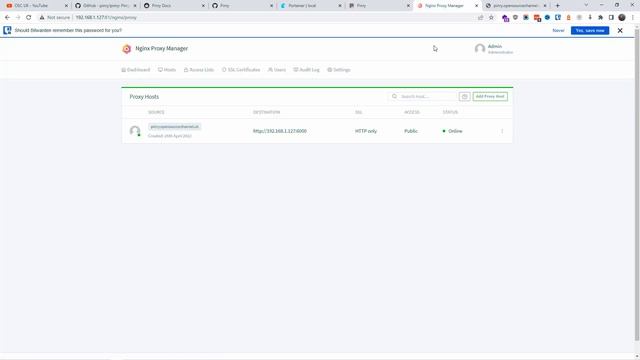Screen dimensions: 640x360
Task: Go back with the browser back arrow
Action: (x=7, y=18)
